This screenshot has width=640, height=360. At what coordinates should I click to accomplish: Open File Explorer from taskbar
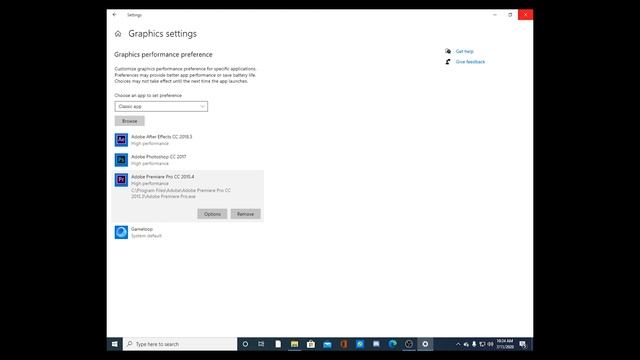[x=294, y=344]
